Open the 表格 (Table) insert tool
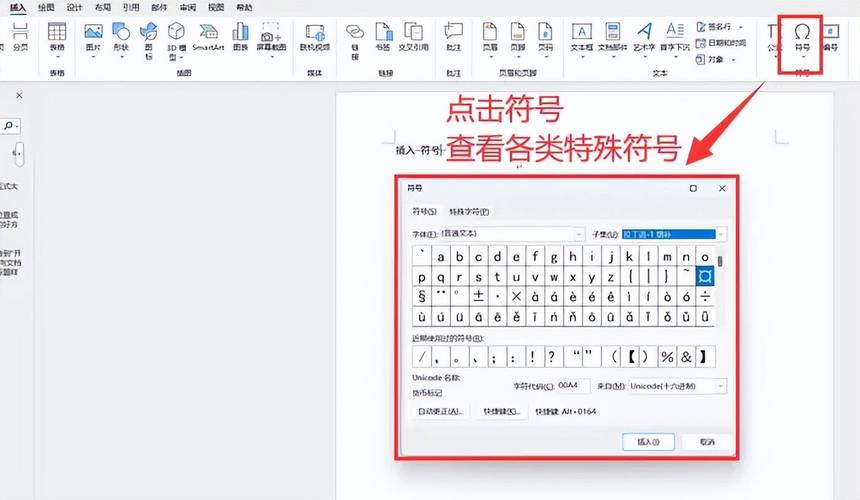The width and height of the screenshot is (860, 500). tap(57, 37)
